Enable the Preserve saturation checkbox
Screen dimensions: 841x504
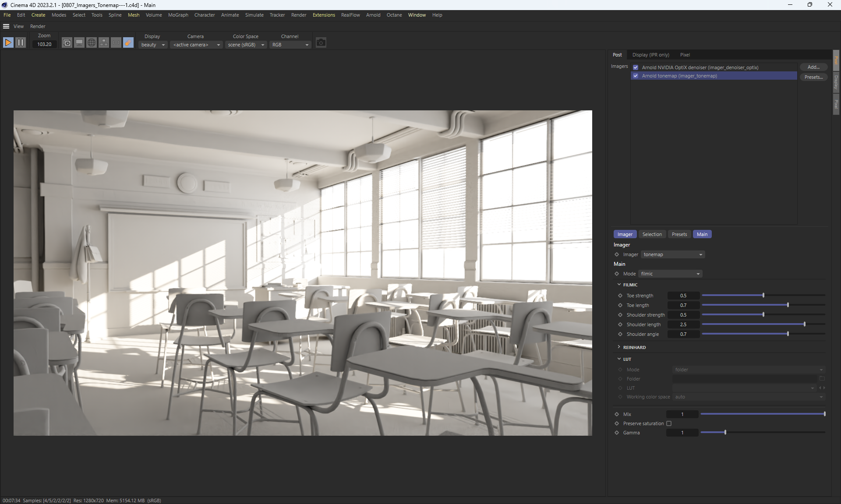click(x=669, y=423)
